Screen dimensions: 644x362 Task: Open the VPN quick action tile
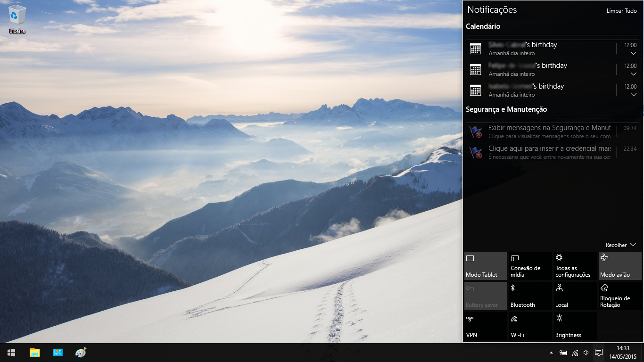click(486, 326)
